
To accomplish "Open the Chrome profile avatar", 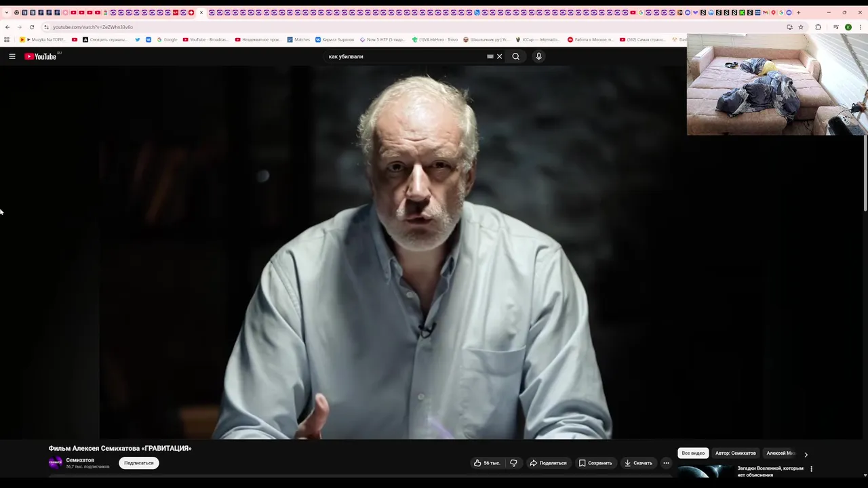I will (x=848, y=27).
